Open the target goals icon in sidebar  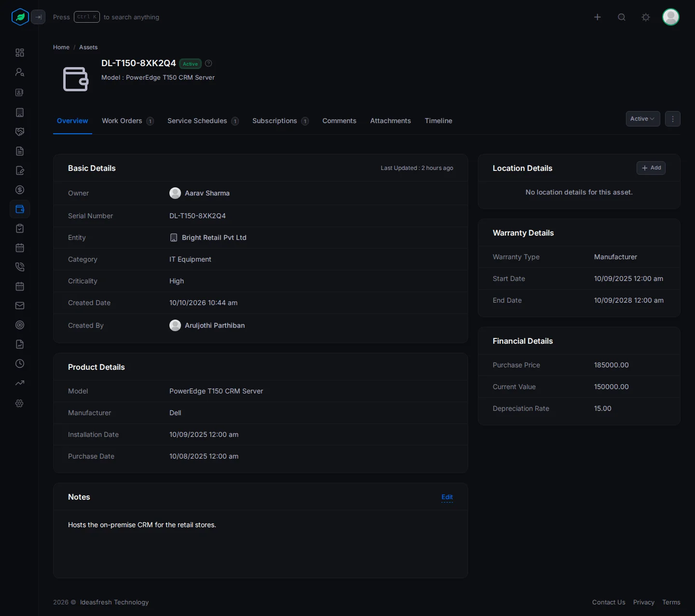pyautogui.click(x=20, y=325)
